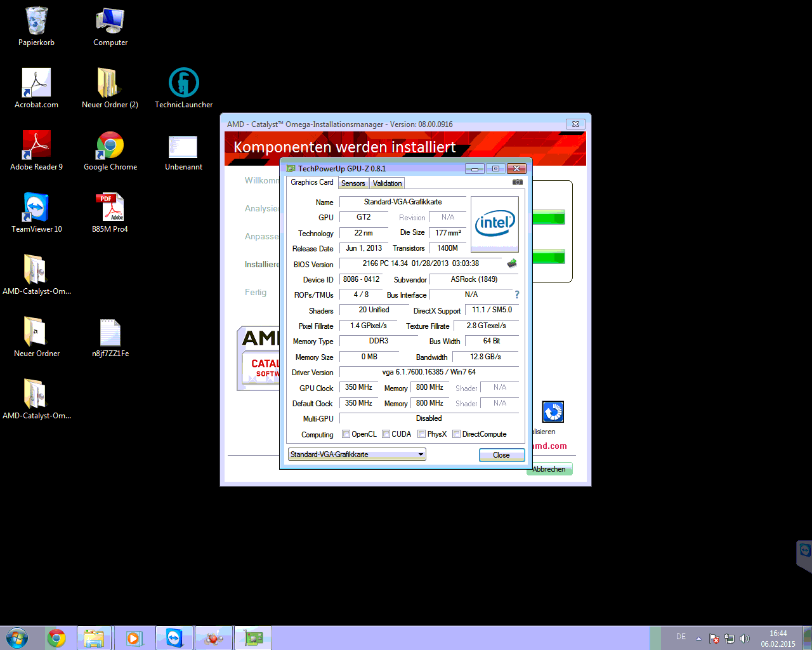Screen dimensions: 812x650
Task: Click the Subvendor value ASRock (1849)
Action: pyautogui.click(x=474, y=279)
